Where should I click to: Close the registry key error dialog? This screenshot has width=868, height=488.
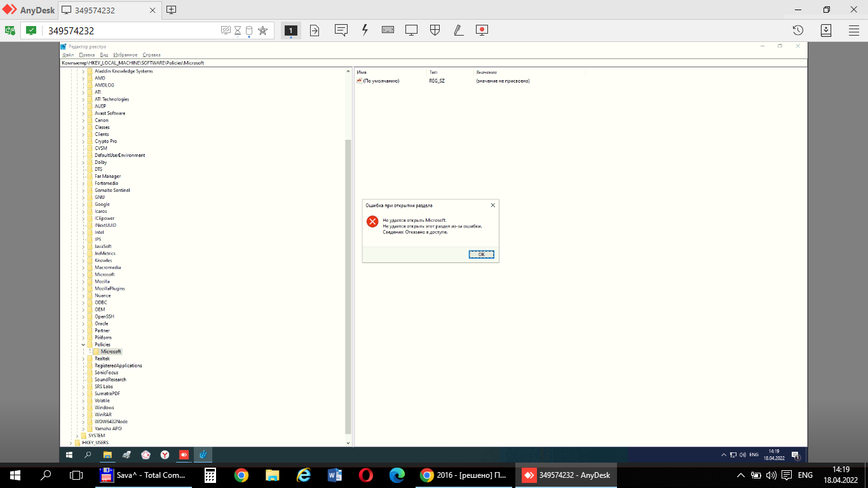[x=492, y=205]
